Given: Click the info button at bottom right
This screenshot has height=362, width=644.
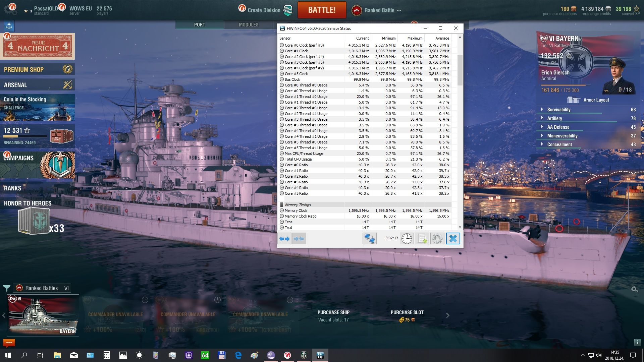Looking at the screenshot, I should point(638,342).
